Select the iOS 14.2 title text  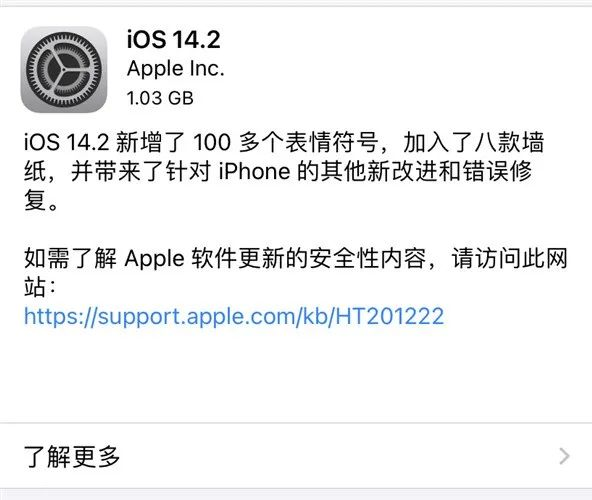[174, 39]
